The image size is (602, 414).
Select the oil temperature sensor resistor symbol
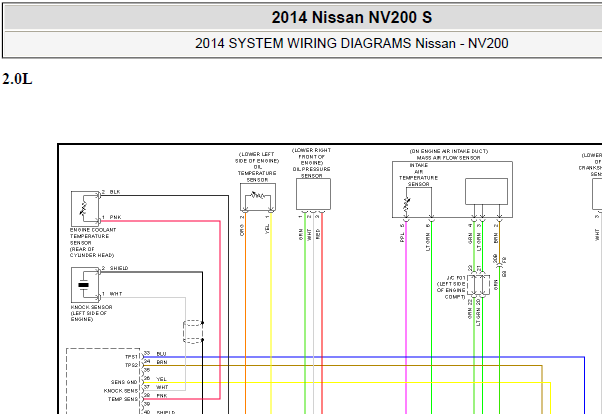[x=258, y=196]
